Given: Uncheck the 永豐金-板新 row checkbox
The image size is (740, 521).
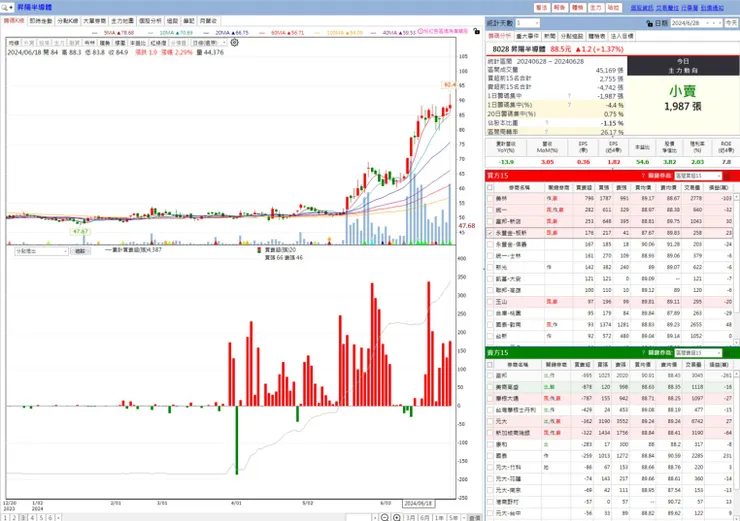Looking at the screenshot, I should [x=490, y=233].
